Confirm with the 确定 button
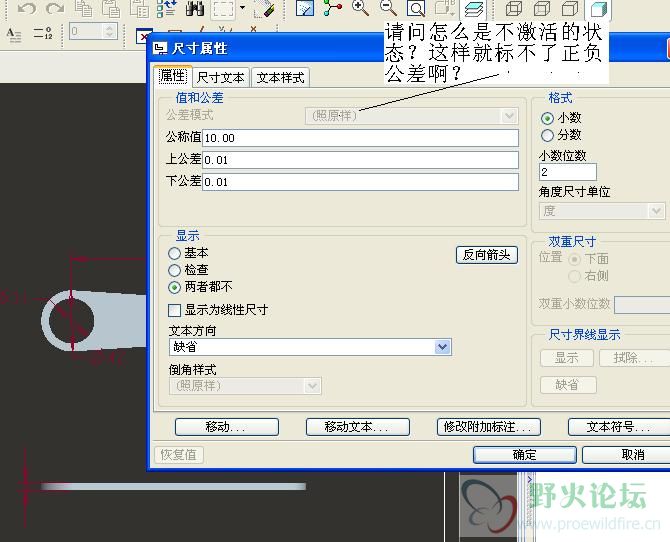The width and height of the screenshot is (670, 542). [x=525, y=455]
